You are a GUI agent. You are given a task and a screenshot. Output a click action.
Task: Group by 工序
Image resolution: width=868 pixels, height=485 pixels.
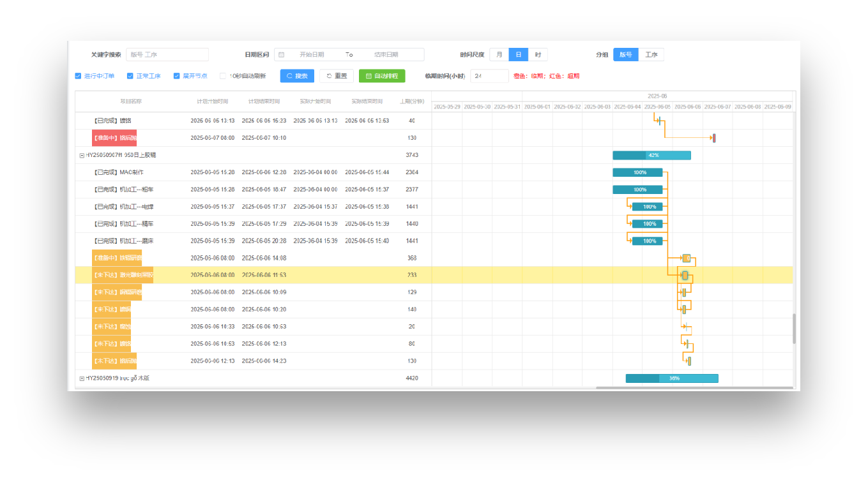(x=651, y=55)
